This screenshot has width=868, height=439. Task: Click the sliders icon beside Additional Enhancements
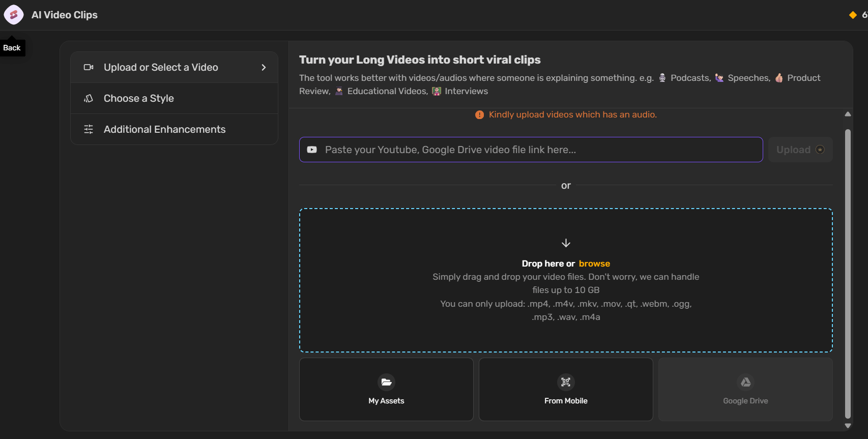(89, 129)
